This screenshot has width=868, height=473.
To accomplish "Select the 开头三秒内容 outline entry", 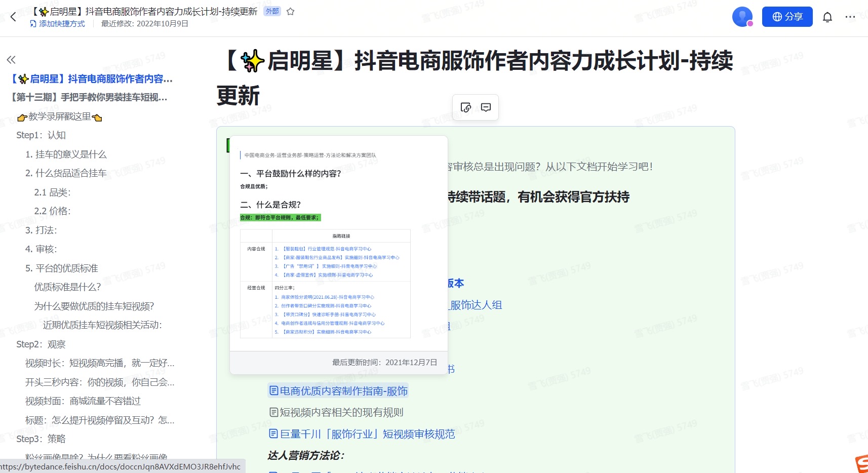I will tap(100, 382).
